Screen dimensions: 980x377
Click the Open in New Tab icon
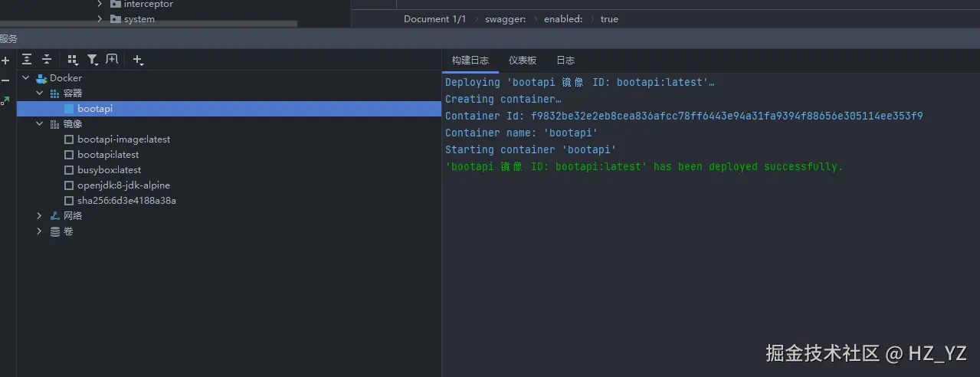click(112, 60)
